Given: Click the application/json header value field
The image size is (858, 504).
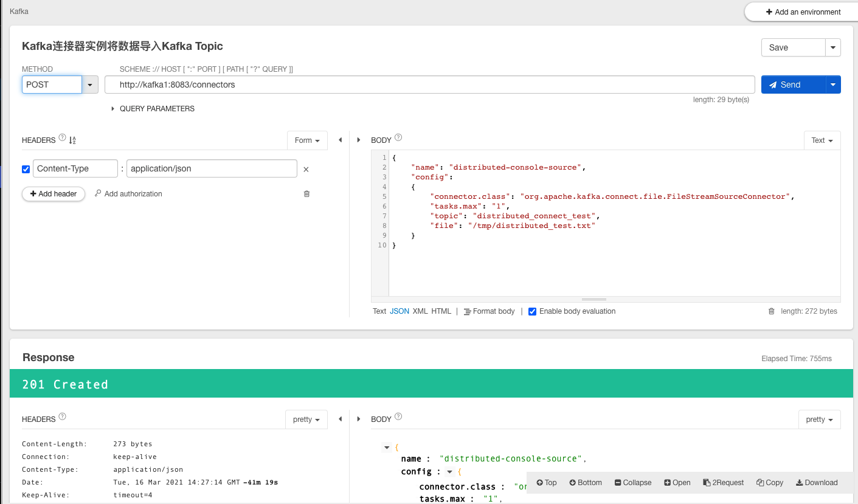Looking at the screenshot, I should (x=212, y=168).
